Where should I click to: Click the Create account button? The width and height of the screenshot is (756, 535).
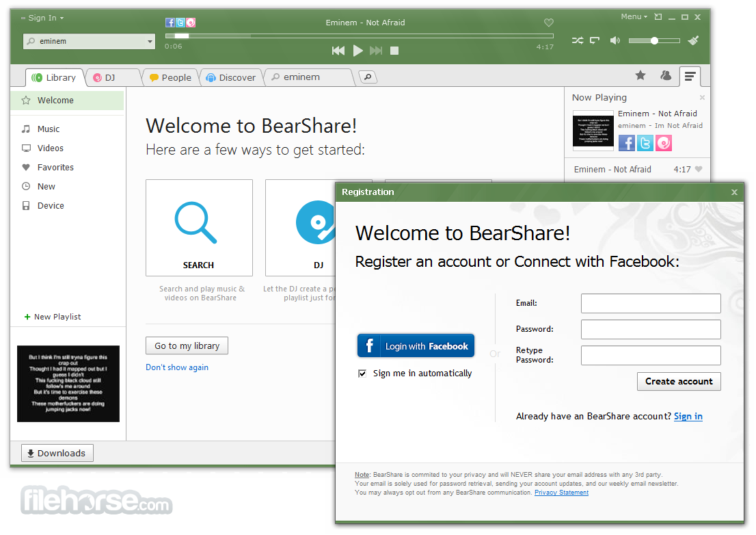tap(678, 381)
